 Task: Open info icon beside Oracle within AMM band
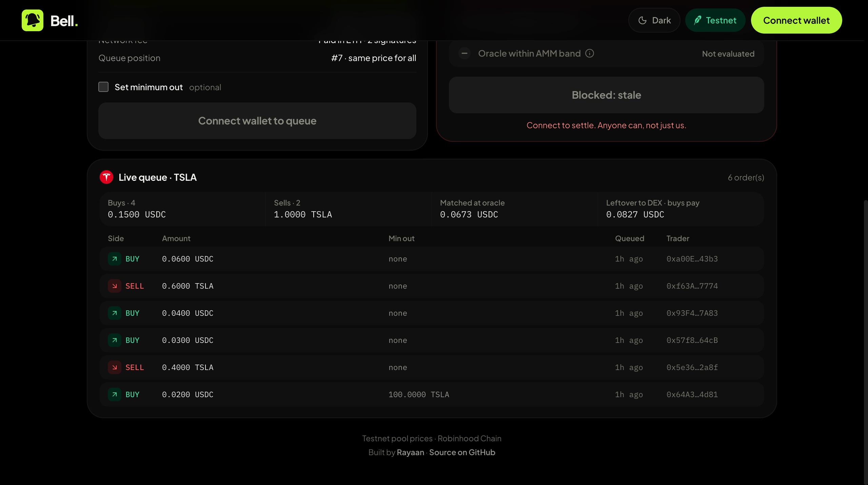pyautogui.click(x=590, y=53)
